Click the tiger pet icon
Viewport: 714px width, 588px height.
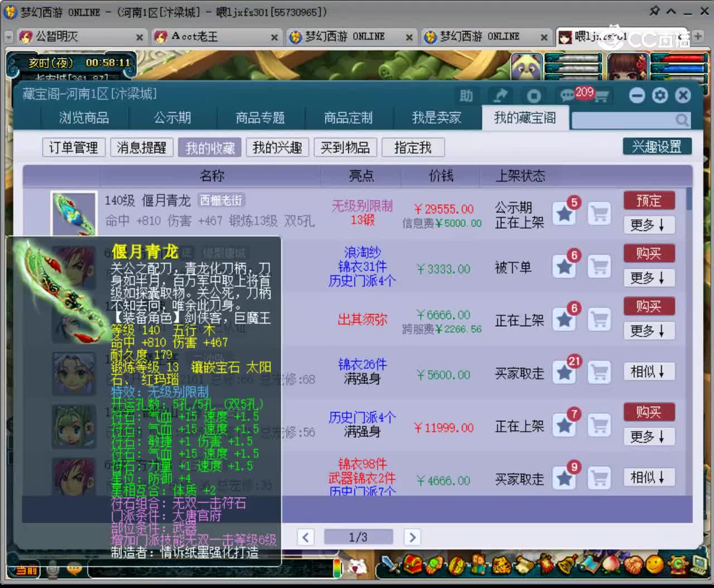[x=500, y=565]
